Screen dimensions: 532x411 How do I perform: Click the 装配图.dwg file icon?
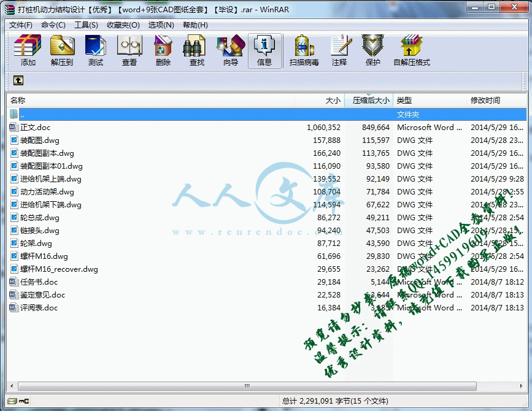coord(14,140)
